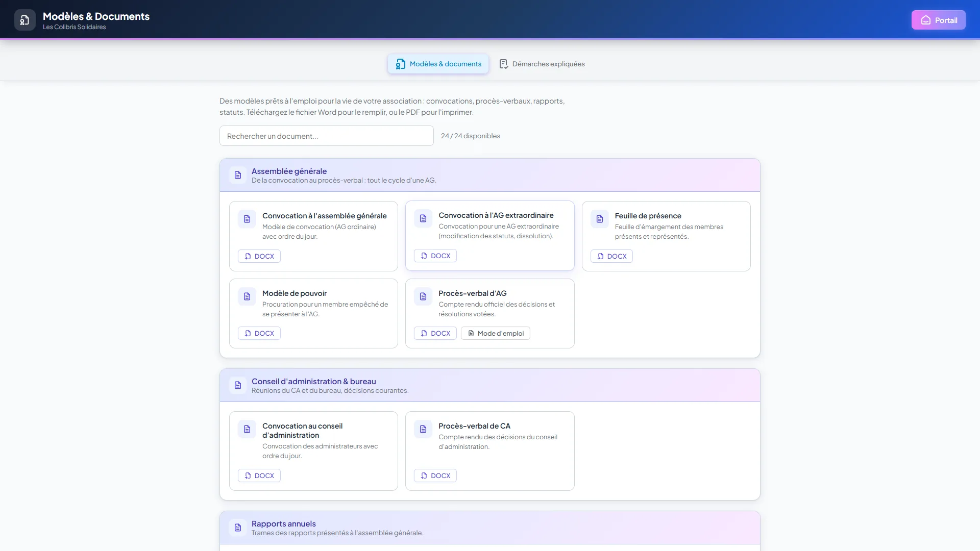
Task: Click the Rapports annuels section title
Action: 283,523
